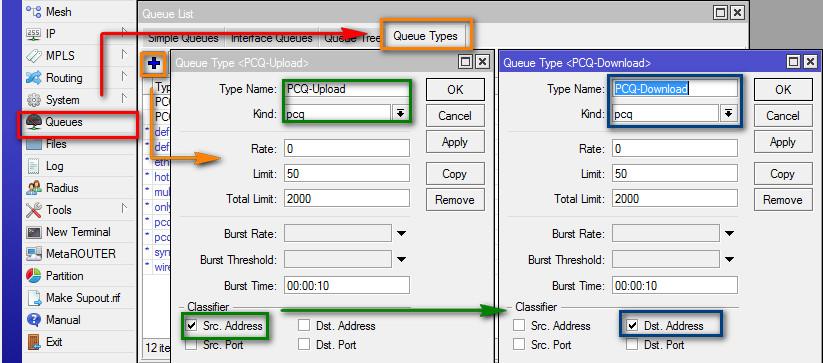Screen dimensions: 823x363
Task: Click the Queues icon in sidebar
Action: [34, 122]
